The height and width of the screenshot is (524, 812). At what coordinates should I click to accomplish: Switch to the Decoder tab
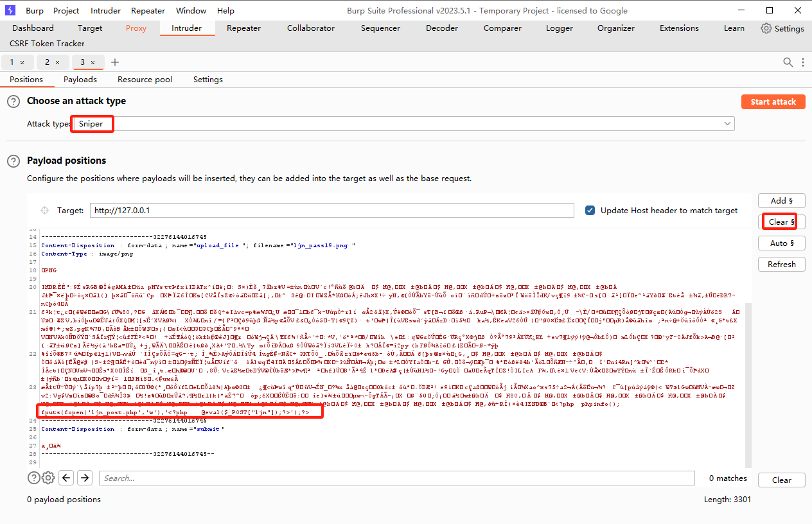click(442, 28)
